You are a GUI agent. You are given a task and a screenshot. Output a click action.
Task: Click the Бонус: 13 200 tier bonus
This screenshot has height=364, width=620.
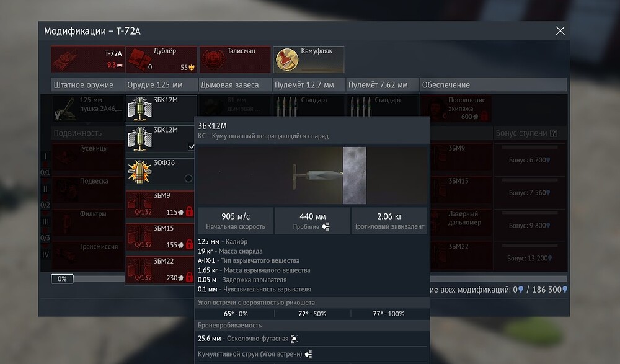tap(529, 259)
